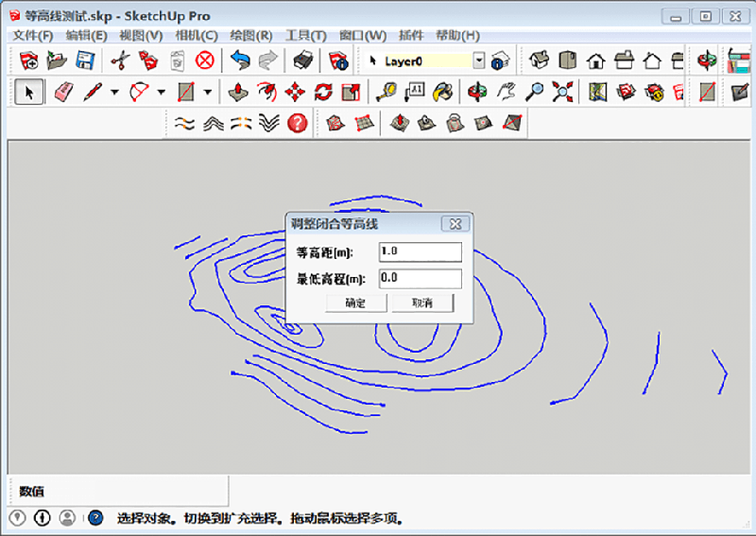Activate the Paint Bucket tool
Viewport: 756px width, 536px height.
pyautogui.click(x=442, y=92)
